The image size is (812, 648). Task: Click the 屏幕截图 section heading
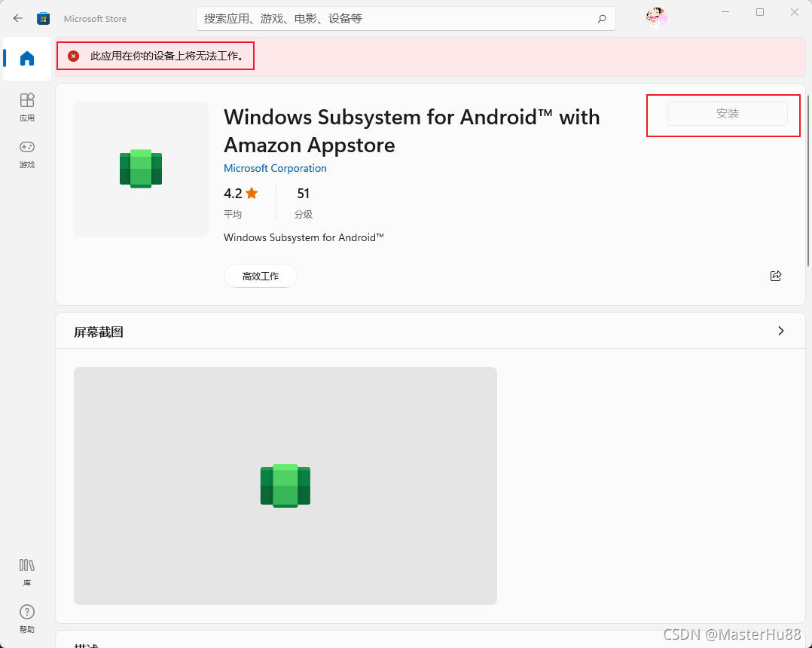coord(99,332)
